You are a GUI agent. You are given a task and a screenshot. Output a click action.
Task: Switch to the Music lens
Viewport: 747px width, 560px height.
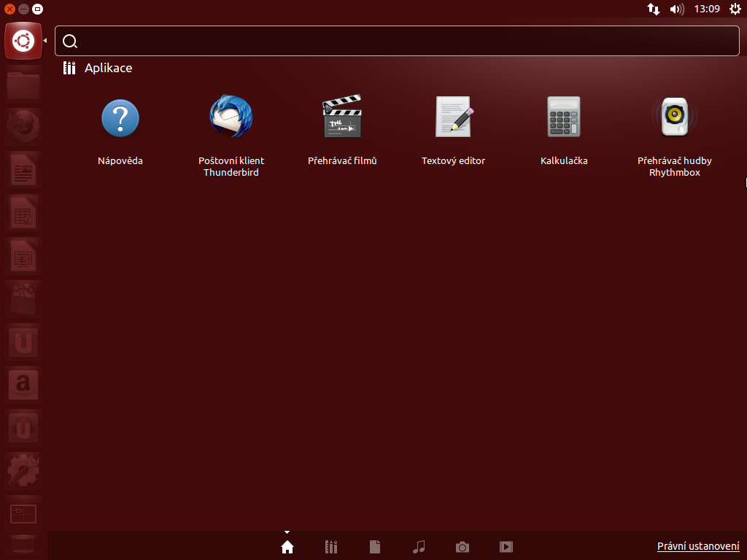pos(419,547)
